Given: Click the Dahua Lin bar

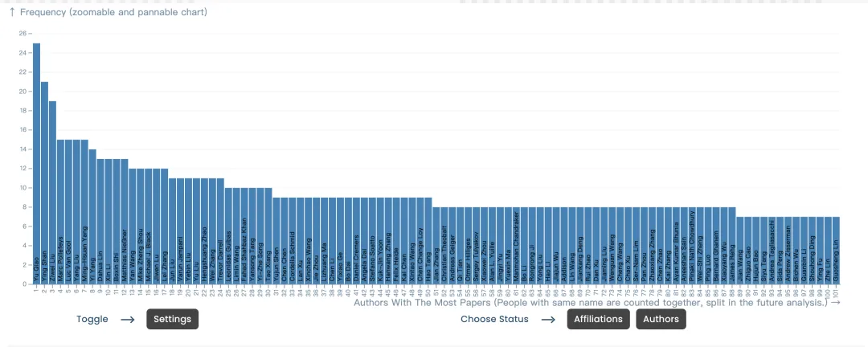Looking at the screenshot, I should point(100,222).
